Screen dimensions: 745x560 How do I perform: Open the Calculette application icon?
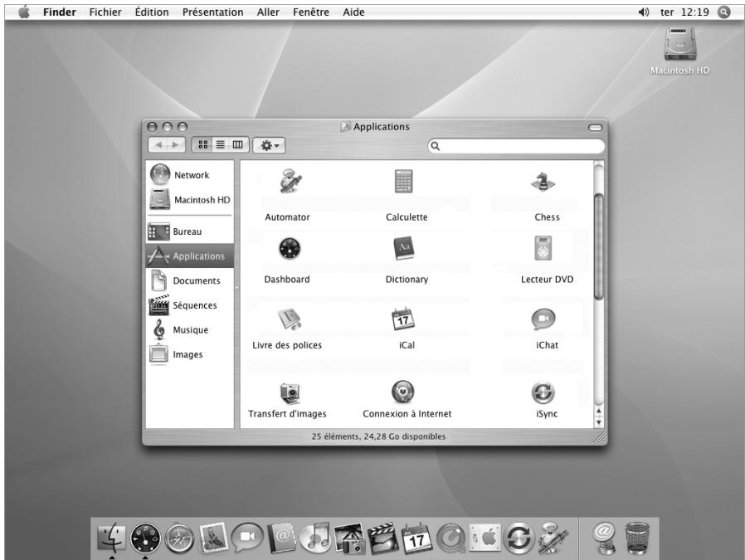tap(404, 182)
